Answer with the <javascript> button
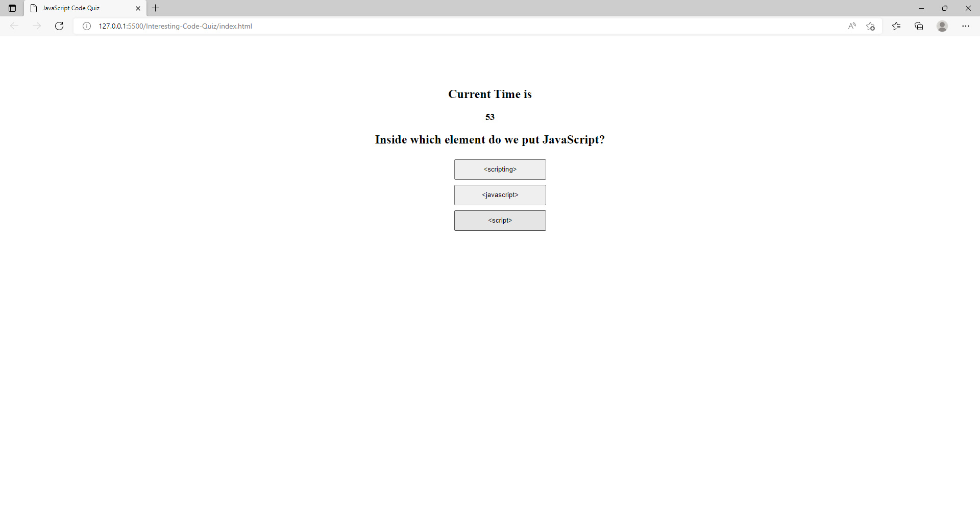The width and height of the screenshot is (980, 531). (500, 195)
